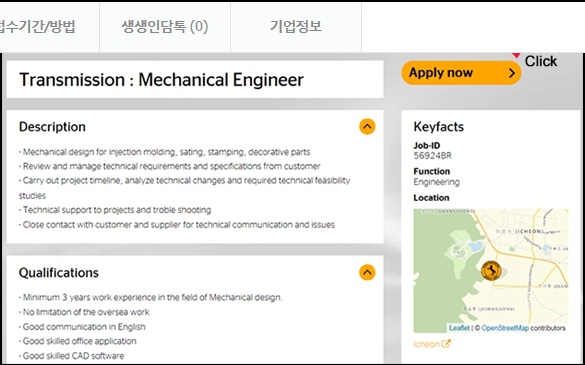Click 'Minimum 3 years work experience' line

pyautogui.click(x=151, y=297)
